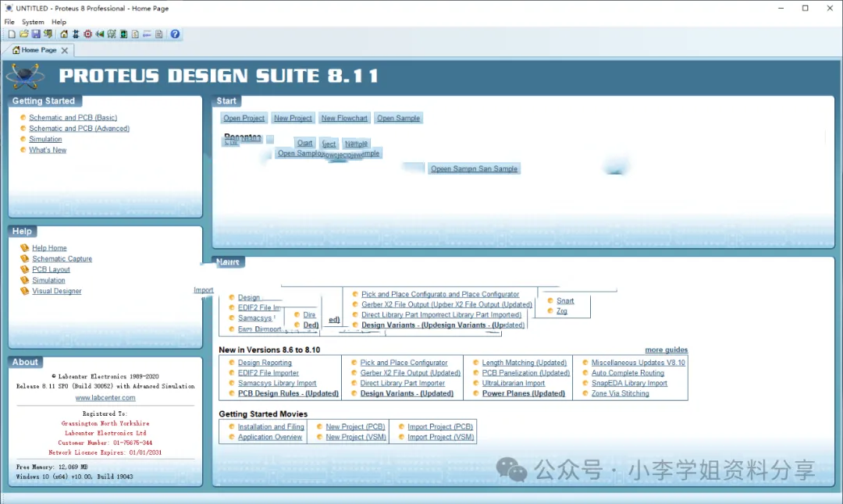Open Schematic Capture from the toolbar
843x504 pixels.
pos(76,34)
